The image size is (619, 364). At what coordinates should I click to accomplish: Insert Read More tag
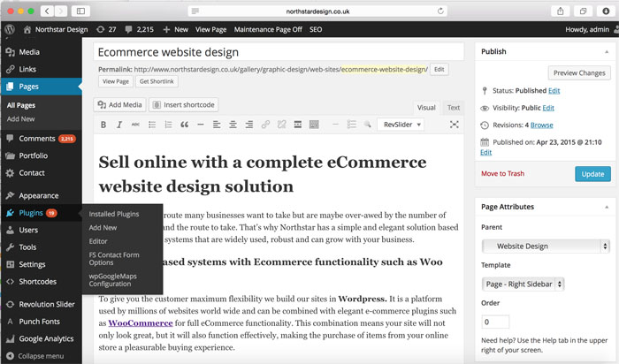pyautogui.click(x=298, y=125)
